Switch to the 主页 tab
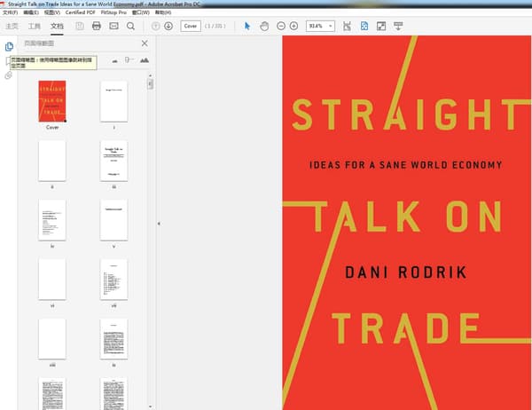The image size is (532, 410). (12, 26)
